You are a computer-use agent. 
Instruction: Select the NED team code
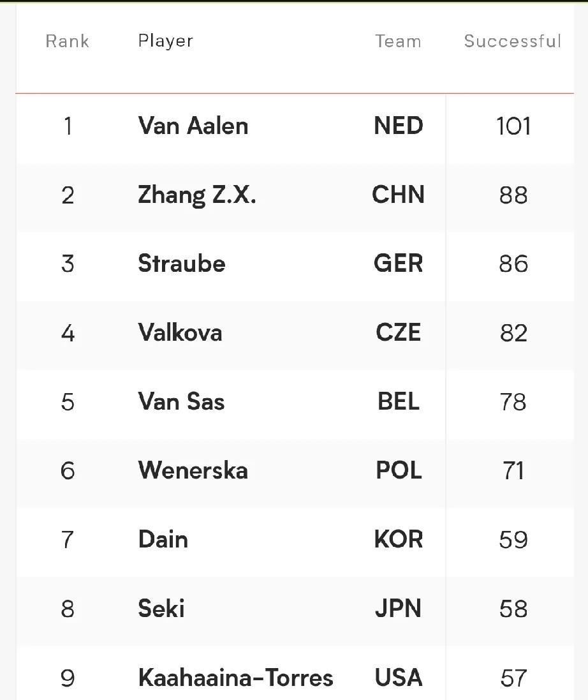click(x=399, y=126)
